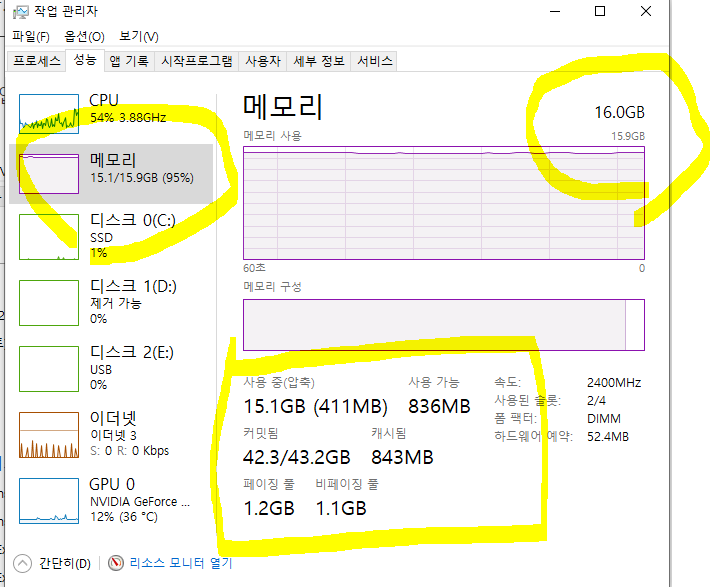Screen dimensions: 710x587
Task: Click the resource monitor icon
Action: point(116,563)
